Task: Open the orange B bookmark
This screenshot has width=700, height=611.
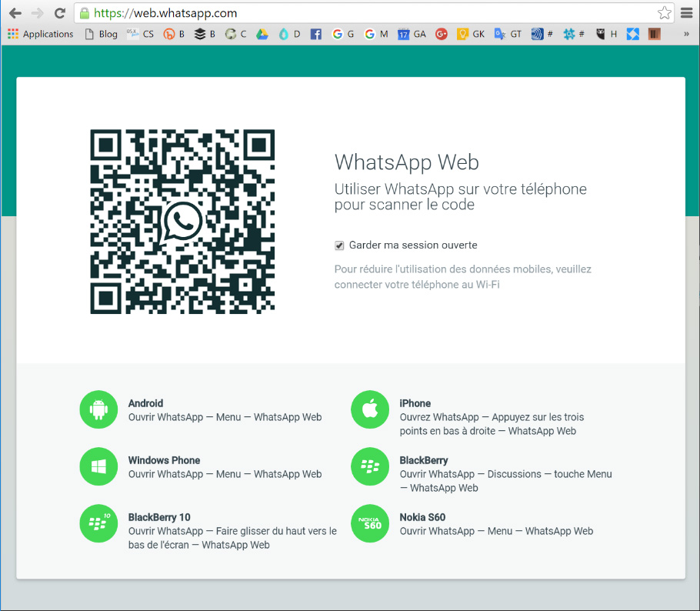Action: [174, 34]
